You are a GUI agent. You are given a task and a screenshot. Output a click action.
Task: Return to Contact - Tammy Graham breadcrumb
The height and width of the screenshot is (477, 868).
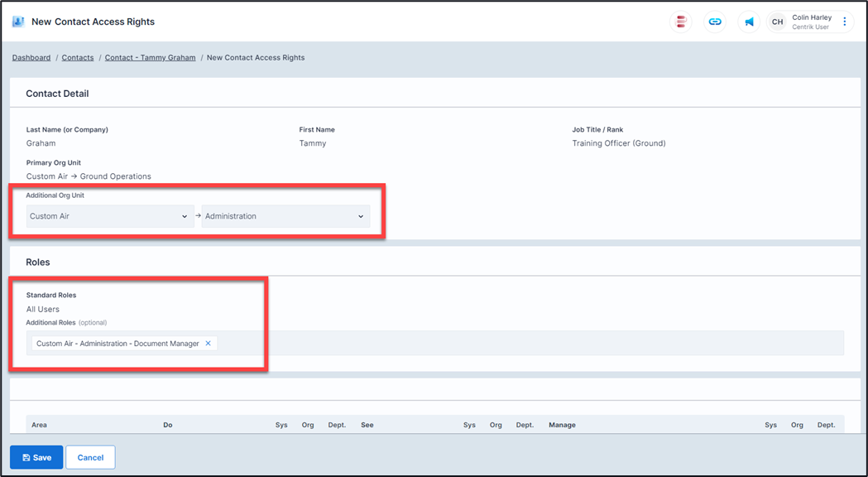coord(150,58)
